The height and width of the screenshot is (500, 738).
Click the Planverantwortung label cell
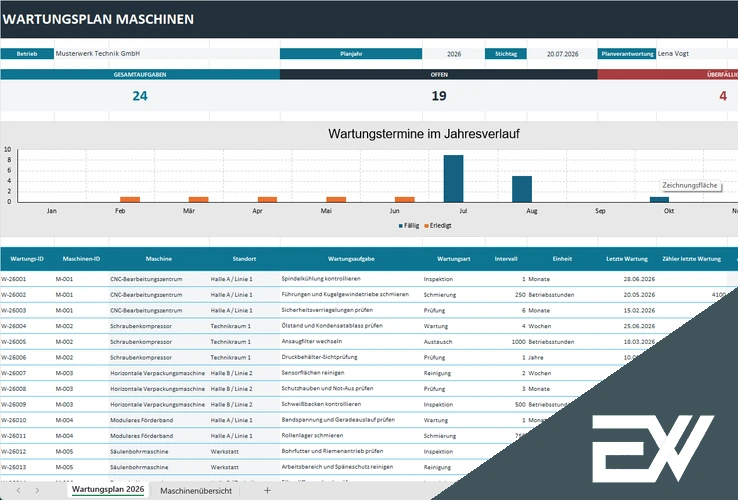(627, 54)
